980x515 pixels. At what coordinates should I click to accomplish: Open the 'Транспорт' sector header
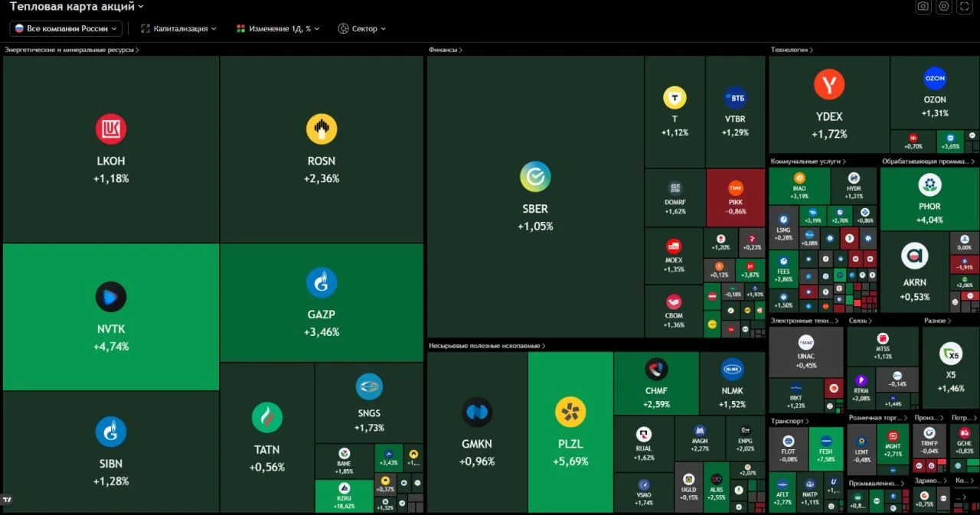click(789, 421)
